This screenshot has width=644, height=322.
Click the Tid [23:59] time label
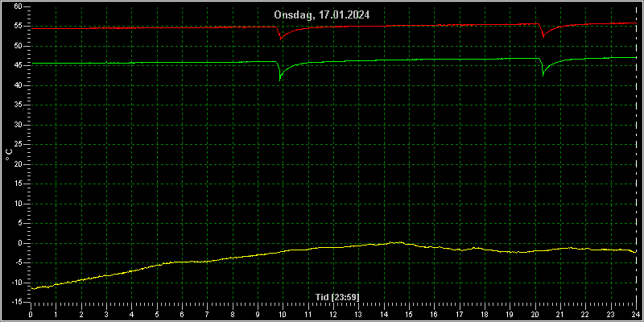pos(337,297)
